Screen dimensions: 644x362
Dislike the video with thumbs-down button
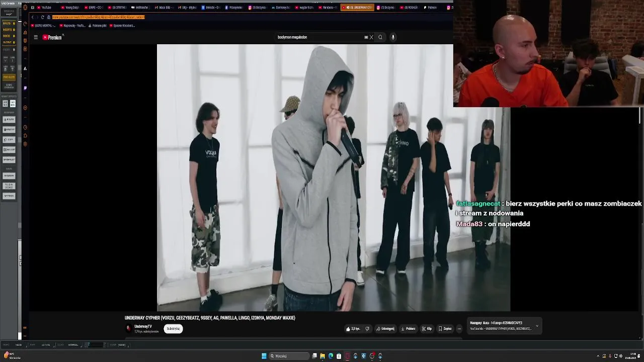(x=367, y=329)
